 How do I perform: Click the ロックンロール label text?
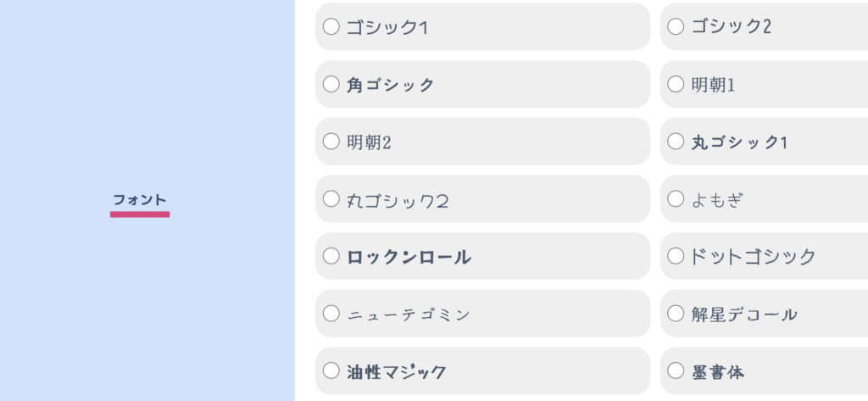click(x=409, y=257)
